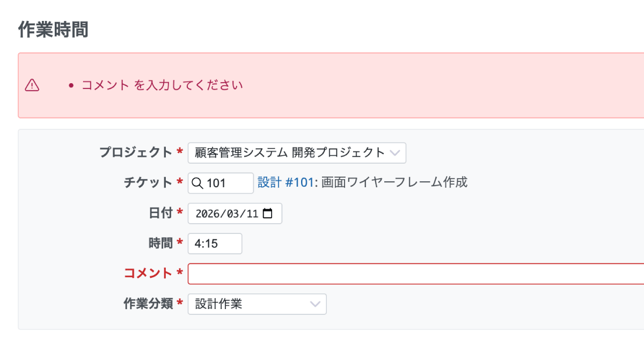Image resolution: width=644 pixels, height=338 pixels.
Task: Click the magnifier icon in the ticket field
Action: point(197,183)
